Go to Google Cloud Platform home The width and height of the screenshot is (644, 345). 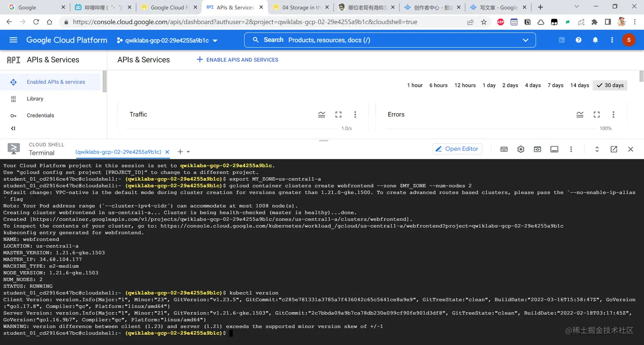pyautogui.click(x=67, y=40)
